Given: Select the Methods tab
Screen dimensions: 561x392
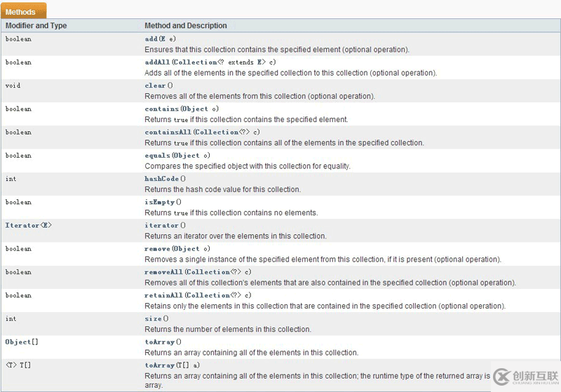Looking at the screenshot, I should click(x=20, y=12).
